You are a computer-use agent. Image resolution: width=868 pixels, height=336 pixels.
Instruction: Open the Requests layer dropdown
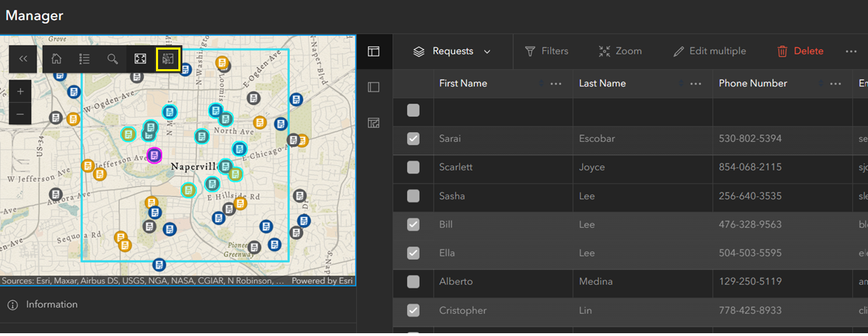tap(453, 51)
